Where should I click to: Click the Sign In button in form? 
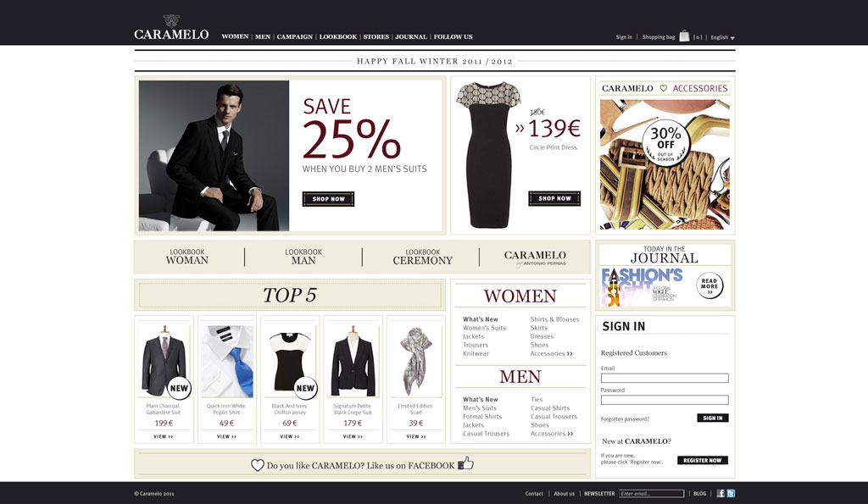(x=712, y=418)
